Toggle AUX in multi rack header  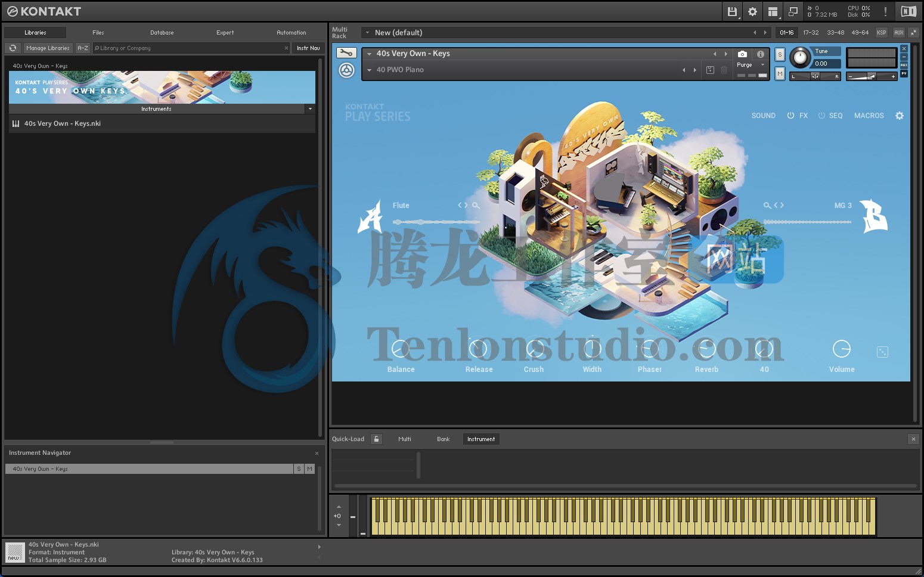click(x=899, y=33)
